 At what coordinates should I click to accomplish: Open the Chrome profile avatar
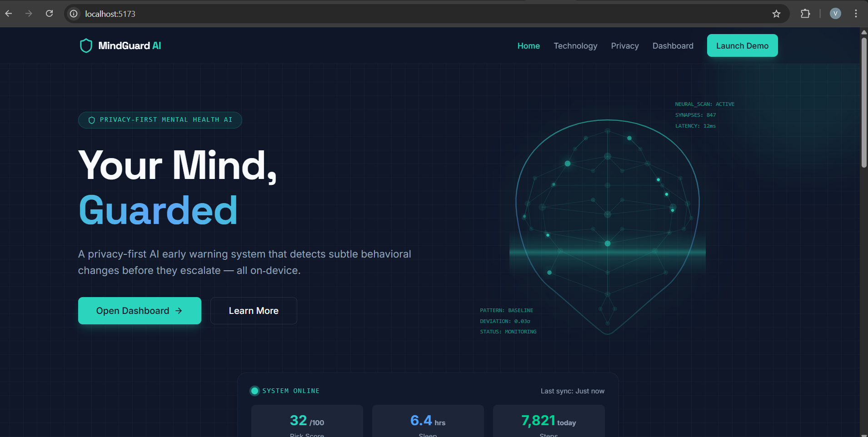pos(835,14)
